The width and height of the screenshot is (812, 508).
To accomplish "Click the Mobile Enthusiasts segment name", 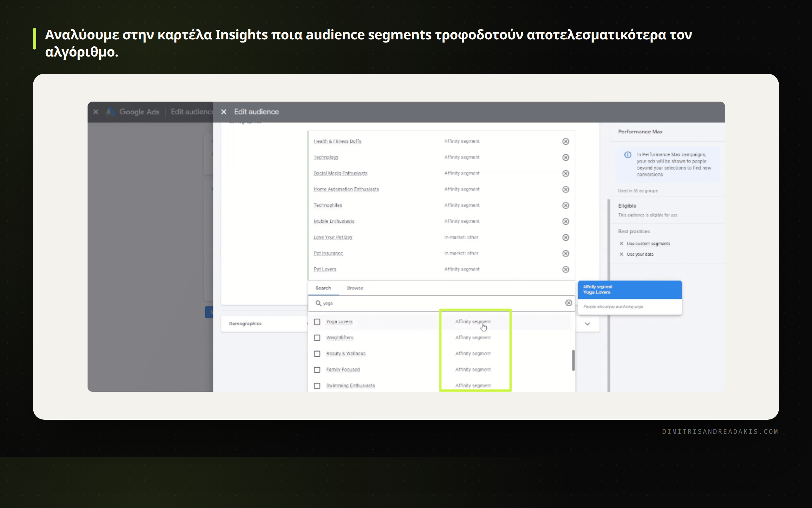I will 334,221.
